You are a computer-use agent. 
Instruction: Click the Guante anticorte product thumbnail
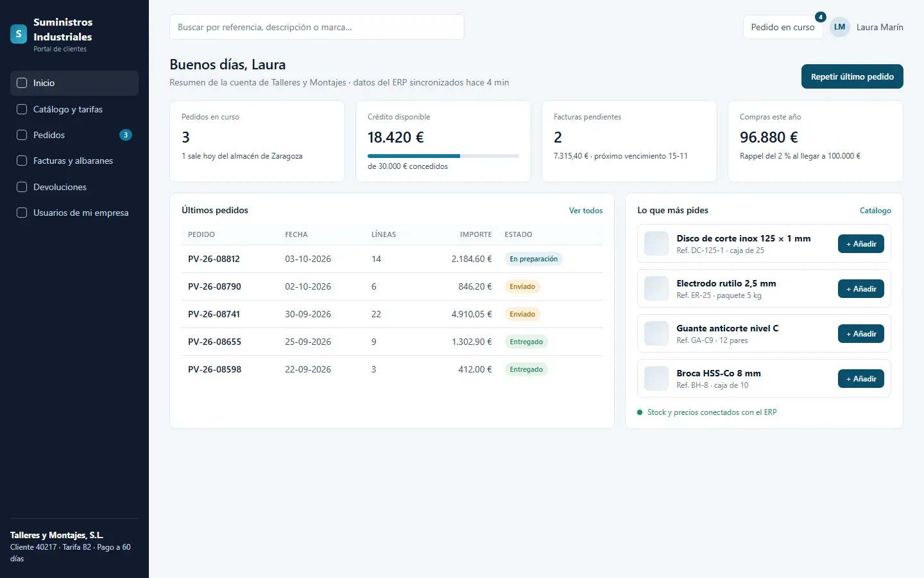[x=656, y=334]
